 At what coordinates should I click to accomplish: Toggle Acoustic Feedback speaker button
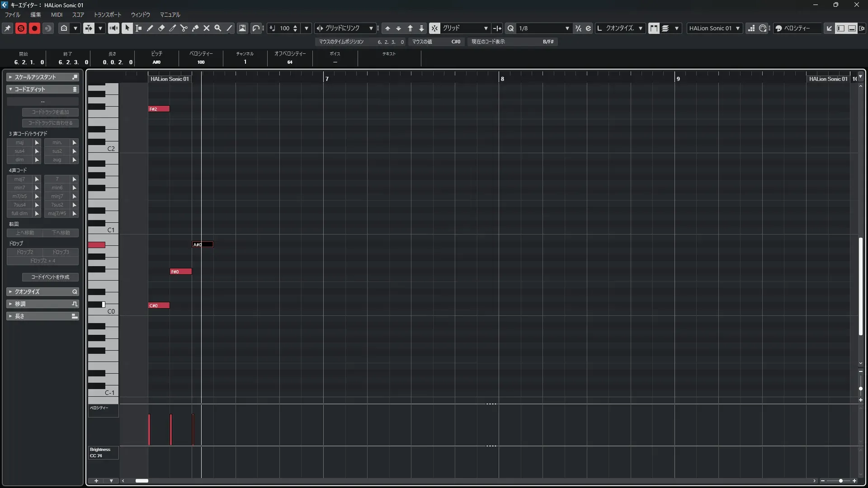pyautogui.click(x=113, y=28)
